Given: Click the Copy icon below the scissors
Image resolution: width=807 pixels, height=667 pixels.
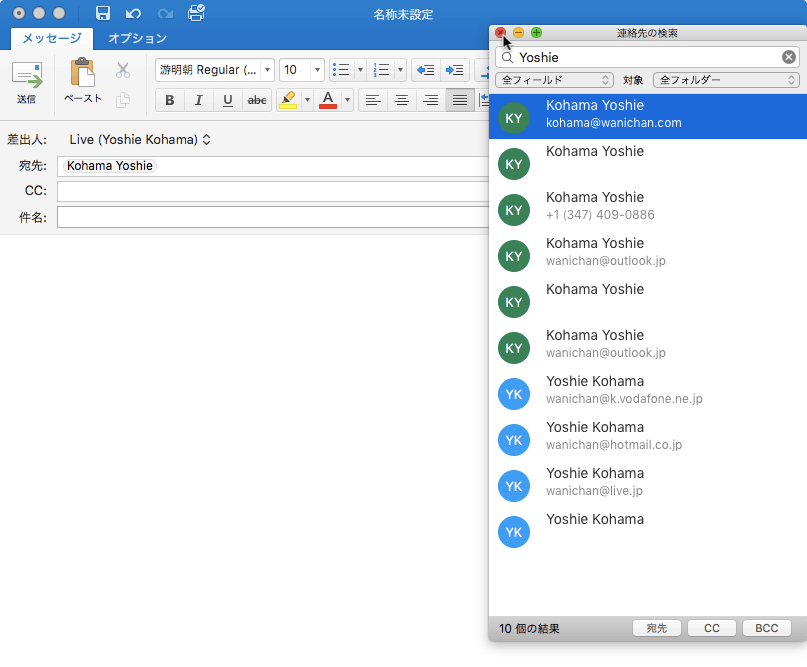Looking at the screenshot, I should coord(122,100).
